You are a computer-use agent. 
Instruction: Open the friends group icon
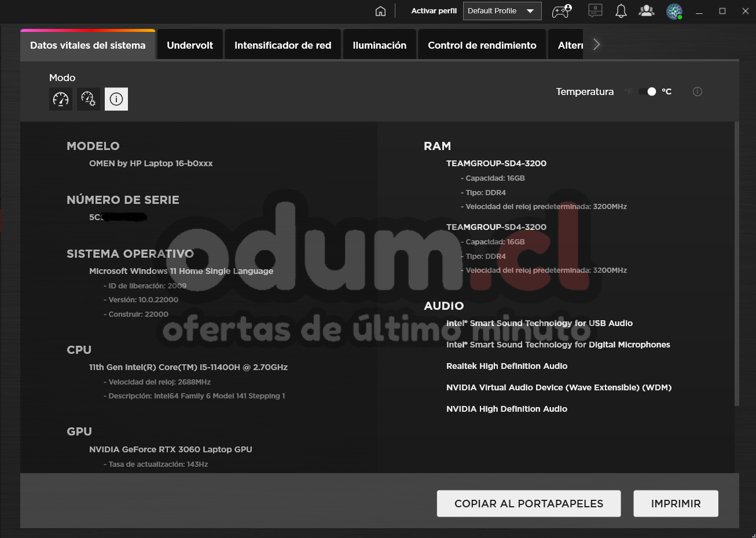pyautogui.click(x=647, y=11)
